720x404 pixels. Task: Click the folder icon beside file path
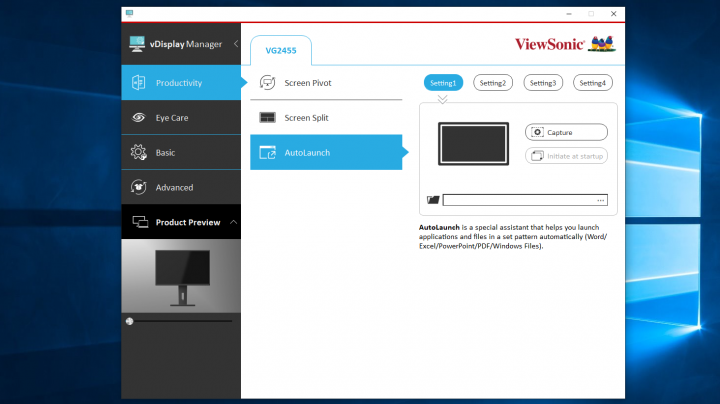pyautogui.click(x=433, y=200)
